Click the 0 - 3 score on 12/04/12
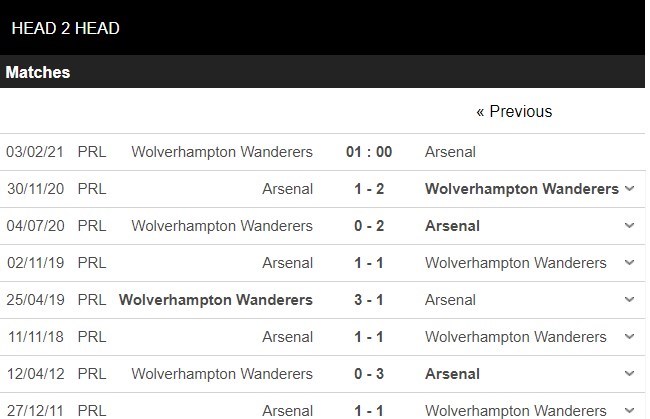Screen dimensions: 650x419 [368, 374]
